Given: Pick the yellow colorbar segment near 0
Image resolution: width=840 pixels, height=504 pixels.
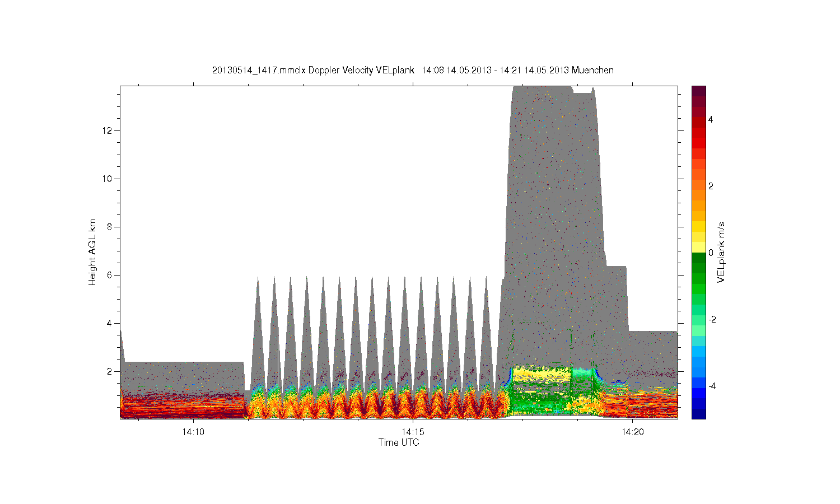Looking at the screenshot, I should click(698, 247).
